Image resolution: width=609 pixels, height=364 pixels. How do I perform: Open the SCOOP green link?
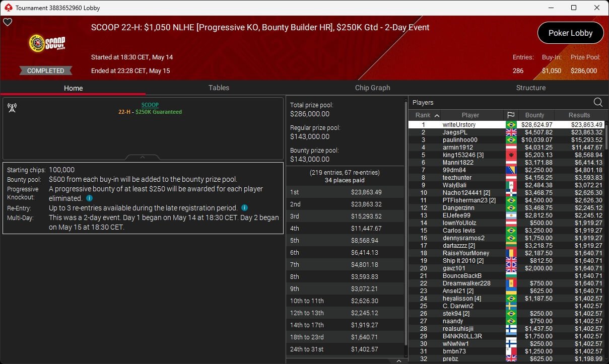[x=150, y=105]
